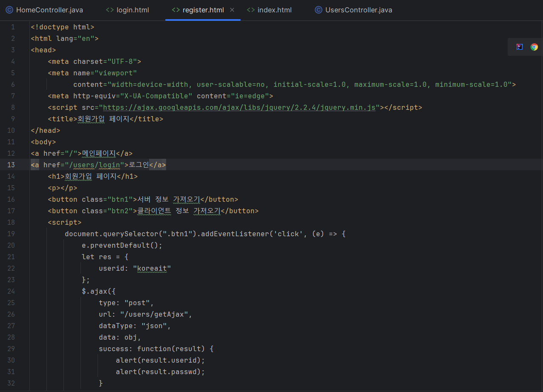Image resolution: width=543 pixels, height=392 pixels.
Task: Switch to the HomeController.java tab
Action: 44,10
